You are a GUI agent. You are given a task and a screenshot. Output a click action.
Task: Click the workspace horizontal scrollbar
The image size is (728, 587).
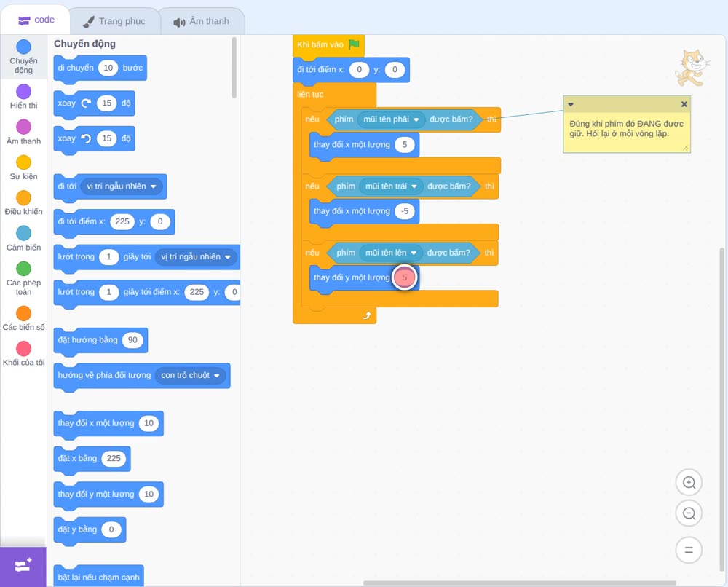pos(520,583)
